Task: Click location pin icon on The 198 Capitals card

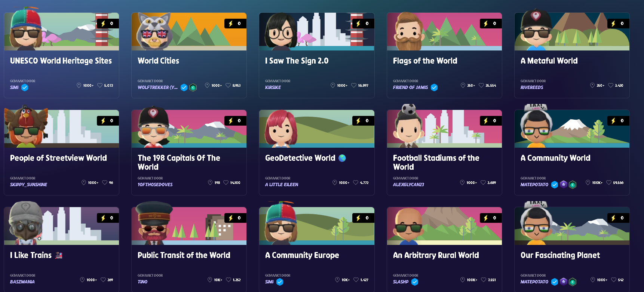Action: [x=210, y=182]
